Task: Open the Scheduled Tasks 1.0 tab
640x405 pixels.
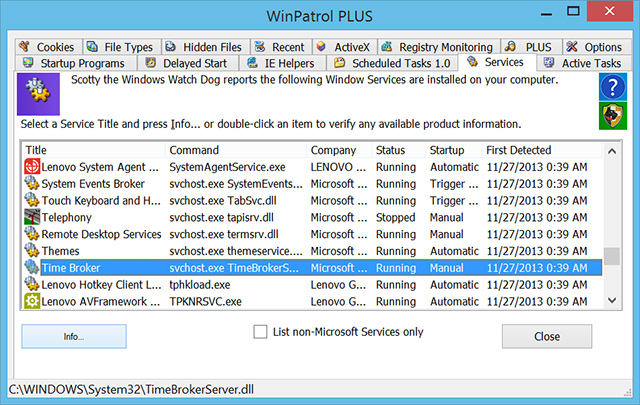Action: pos(383,63)
